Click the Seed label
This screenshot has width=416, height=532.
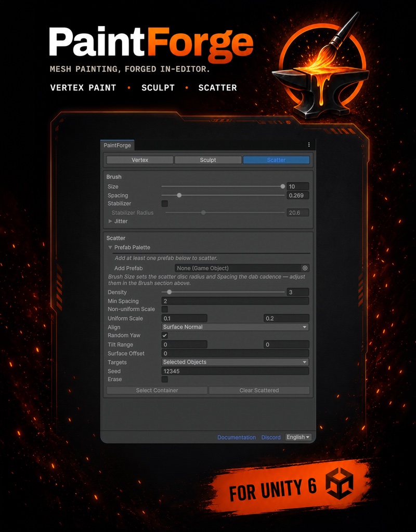point(114,371)
